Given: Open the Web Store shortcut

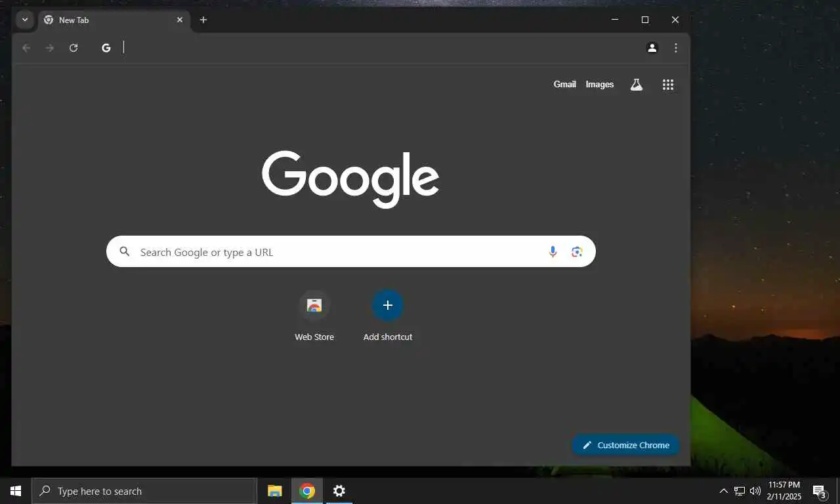Looking at the screenshot, I should coord(314,316).
